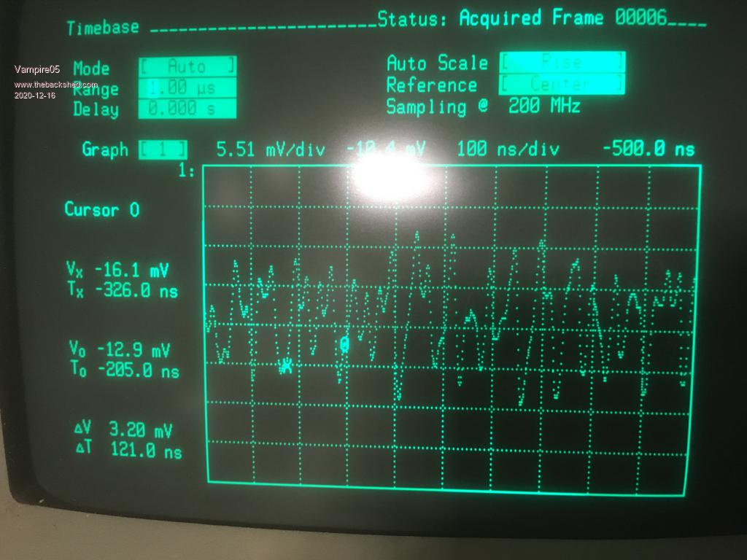Screen dimensions: 747x560
Task: Select the Vx -16.1 mV cursor reading
Action: pos(117,271)
